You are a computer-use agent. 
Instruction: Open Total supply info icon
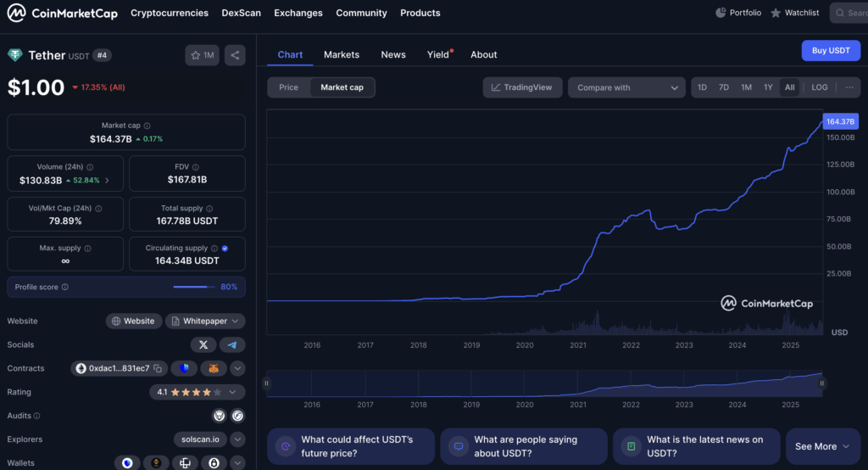click(x=209, y=209)
